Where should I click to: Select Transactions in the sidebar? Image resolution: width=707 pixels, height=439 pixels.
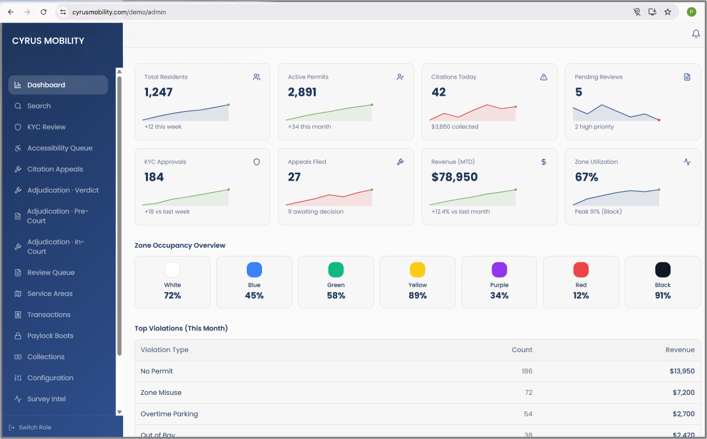coord(58,315)
